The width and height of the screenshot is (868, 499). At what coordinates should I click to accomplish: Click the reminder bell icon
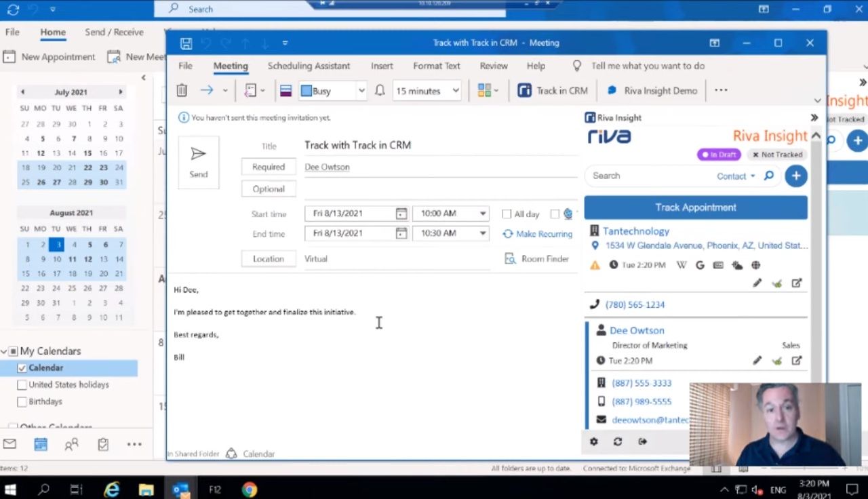point(380,90)
